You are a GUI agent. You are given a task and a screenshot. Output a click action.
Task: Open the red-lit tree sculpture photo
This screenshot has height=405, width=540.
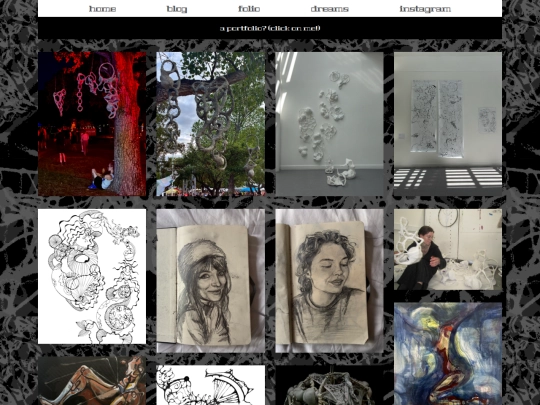(92, 124)
